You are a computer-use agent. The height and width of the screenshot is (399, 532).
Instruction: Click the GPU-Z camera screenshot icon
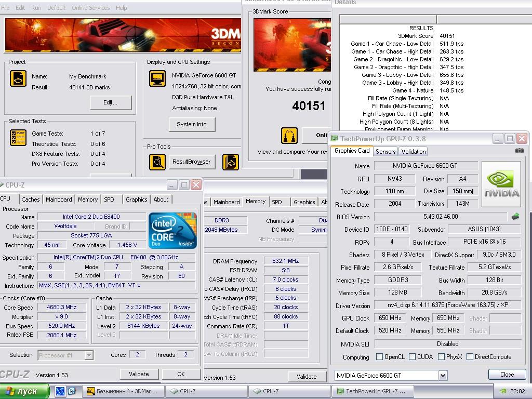pyautogui.click(x=520, y=151)
